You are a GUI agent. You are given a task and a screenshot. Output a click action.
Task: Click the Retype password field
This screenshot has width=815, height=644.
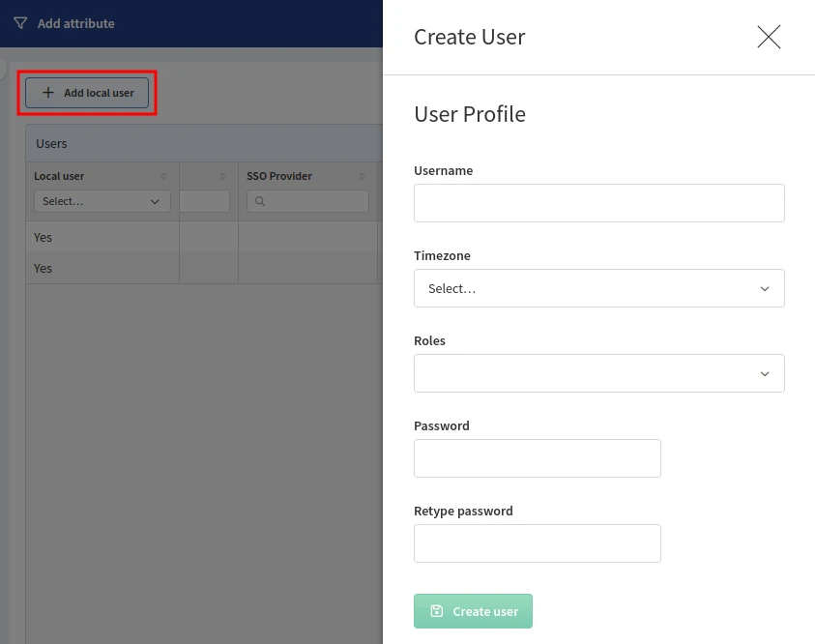[x=537, y=543]
